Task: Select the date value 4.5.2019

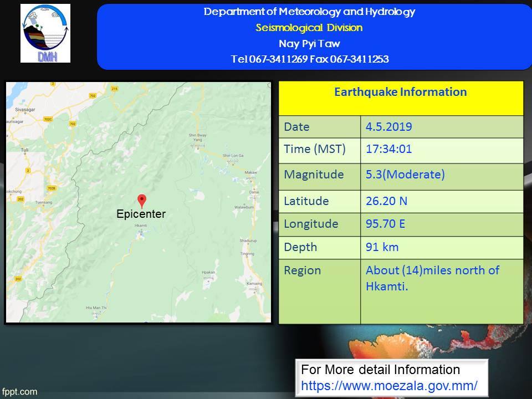Action: [388, 126]
